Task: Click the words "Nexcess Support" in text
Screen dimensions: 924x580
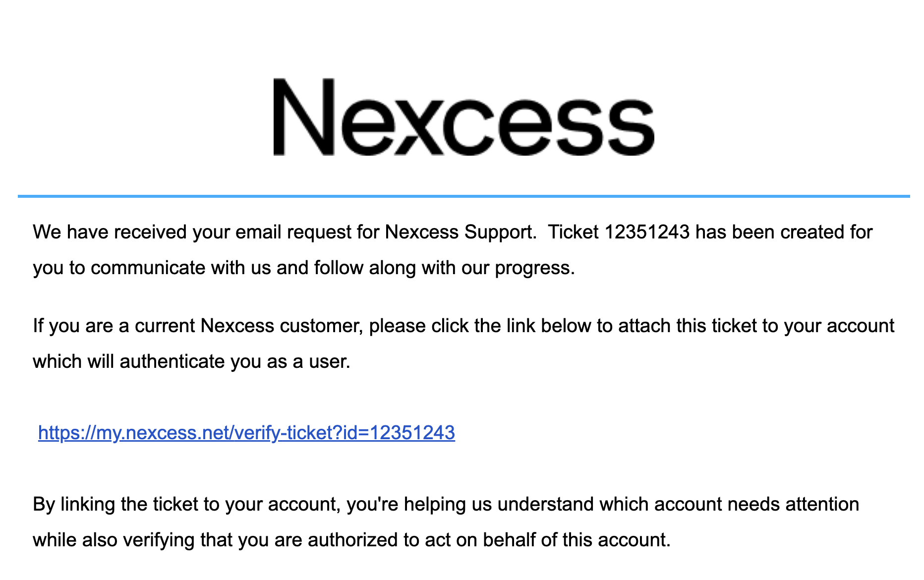Action: click(x=459, y=232)
